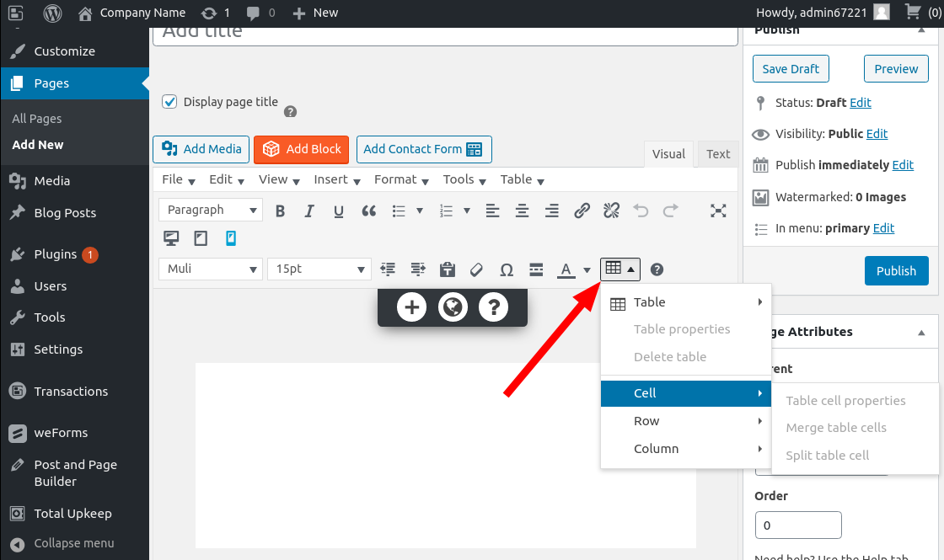Click the Publish button

tap(896, 270)
